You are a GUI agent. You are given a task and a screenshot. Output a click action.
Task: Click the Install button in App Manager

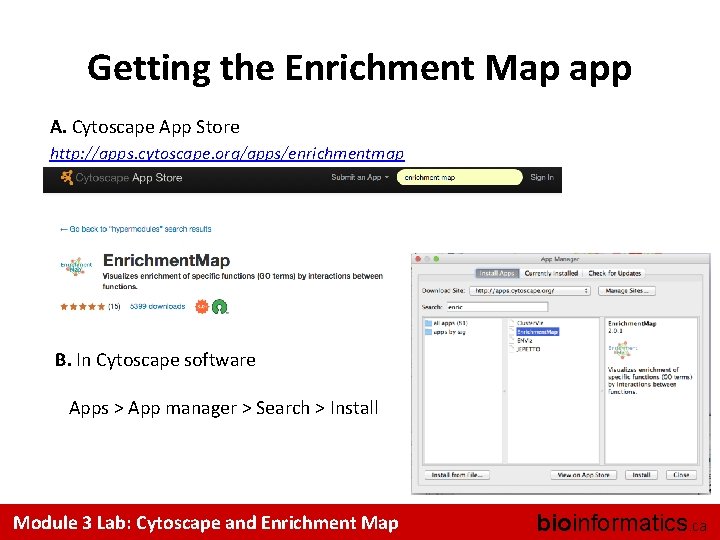(641, 475)
